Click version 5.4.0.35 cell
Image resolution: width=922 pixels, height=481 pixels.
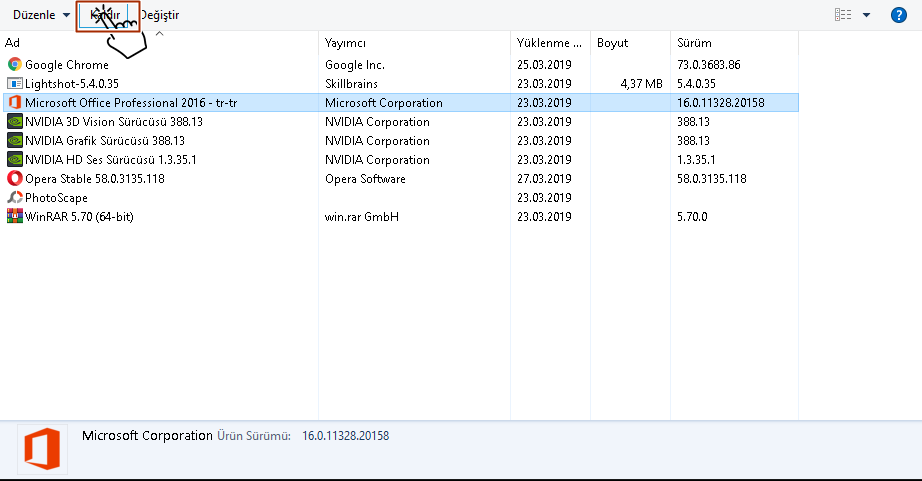(x=696, y=83)
